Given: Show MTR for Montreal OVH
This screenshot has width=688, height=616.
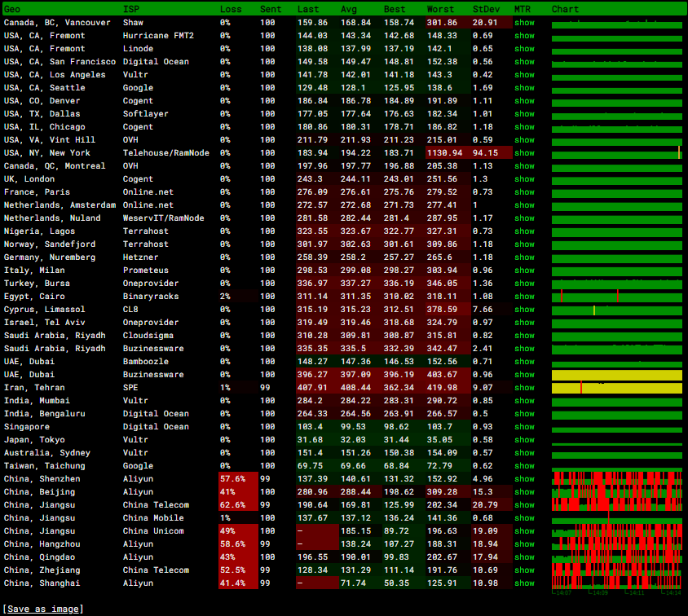Looking at the screenshot, I should [524, 165].
